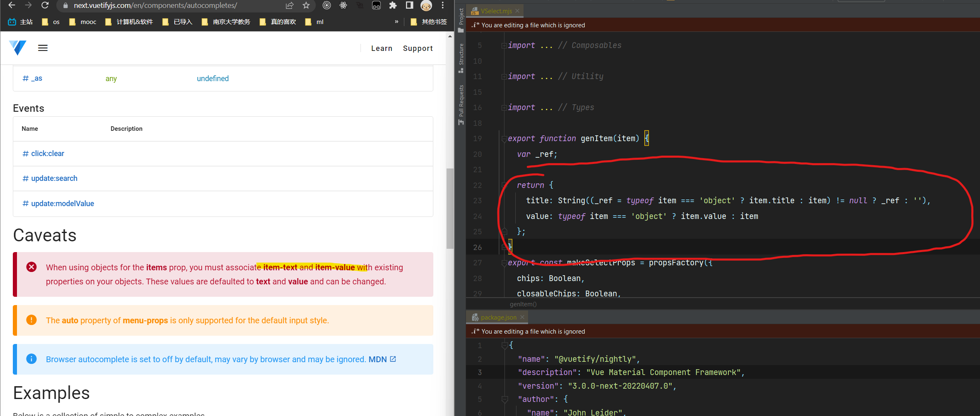This screenshot has height=416, width=980.
Task: Open the Project tool window in the IDE
Action: point(461,16)
